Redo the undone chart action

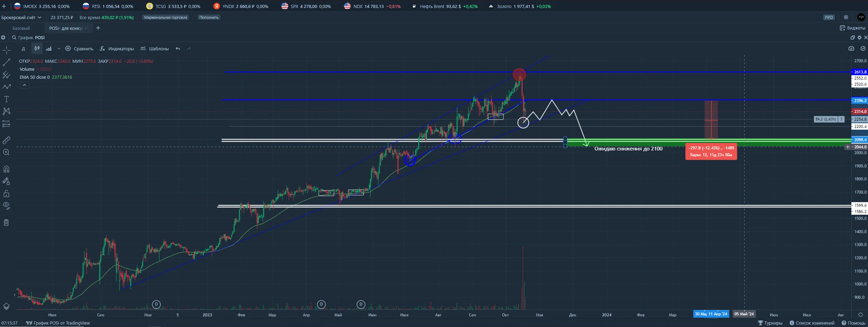(189, 49)
